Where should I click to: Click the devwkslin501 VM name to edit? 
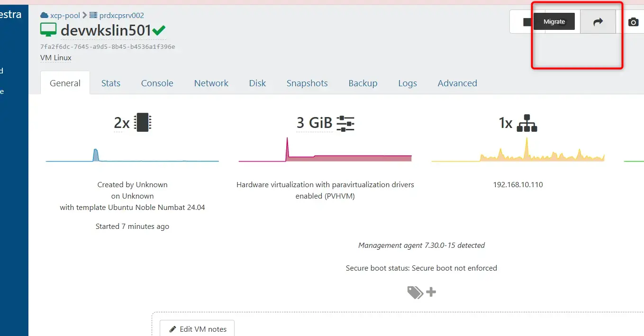[x=106, y=30]
